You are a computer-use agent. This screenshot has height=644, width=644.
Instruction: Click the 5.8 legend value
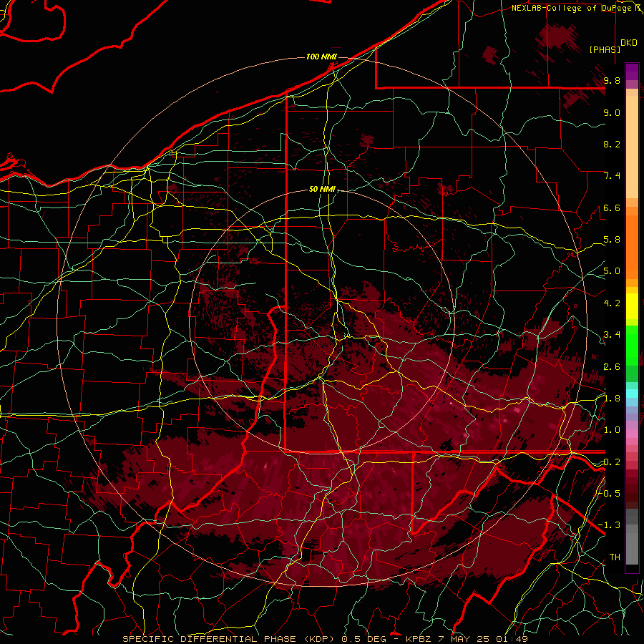click(612, 240)
